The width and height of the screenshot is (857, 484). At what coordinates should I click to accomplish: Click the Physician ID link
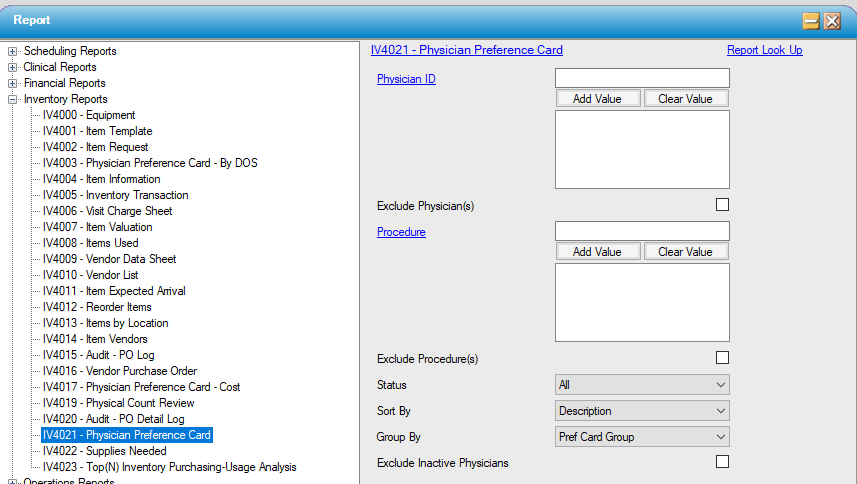406,79
